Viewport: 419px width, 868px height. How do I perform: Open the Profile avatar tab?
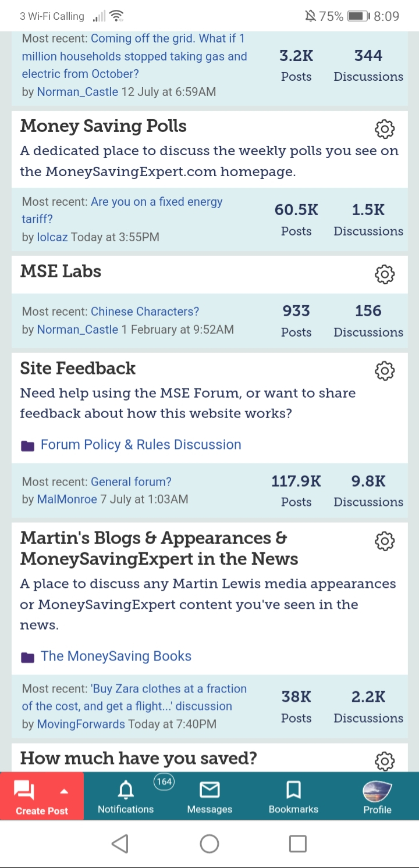coord(377,796)
